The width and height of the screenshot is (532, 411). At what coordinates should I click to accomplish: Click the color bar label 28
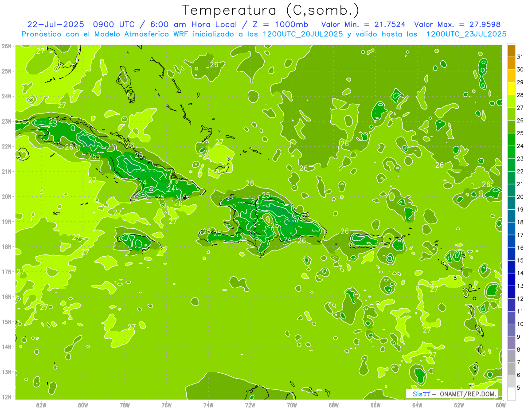pyautogui.click(x=520, y=95)
